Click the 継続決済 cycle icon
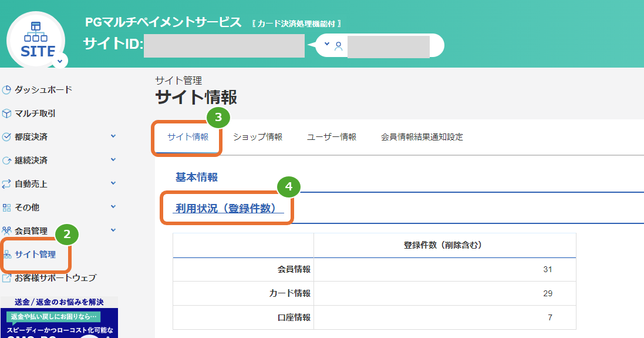 (6, 160)
